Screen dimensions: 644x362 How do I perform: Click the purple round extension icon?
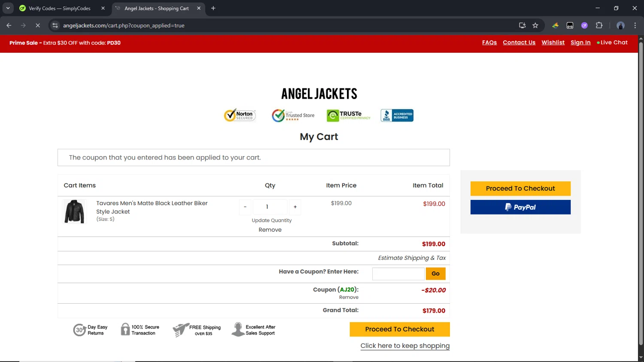coord(584,25)
